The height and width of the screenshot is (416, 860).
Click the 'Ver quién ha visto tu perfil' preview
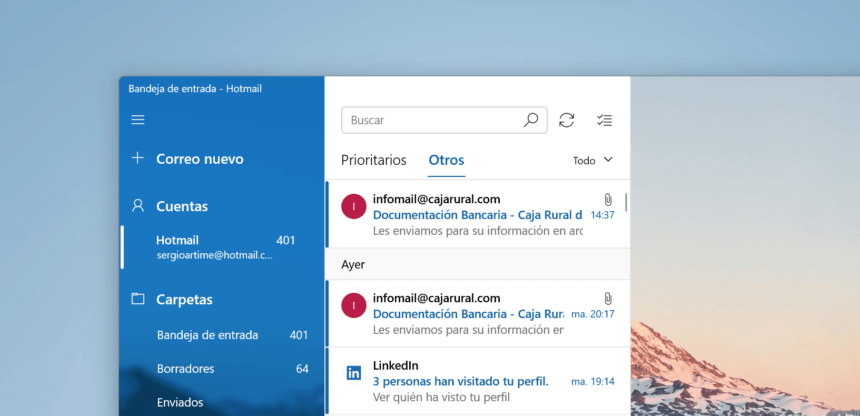442,396
